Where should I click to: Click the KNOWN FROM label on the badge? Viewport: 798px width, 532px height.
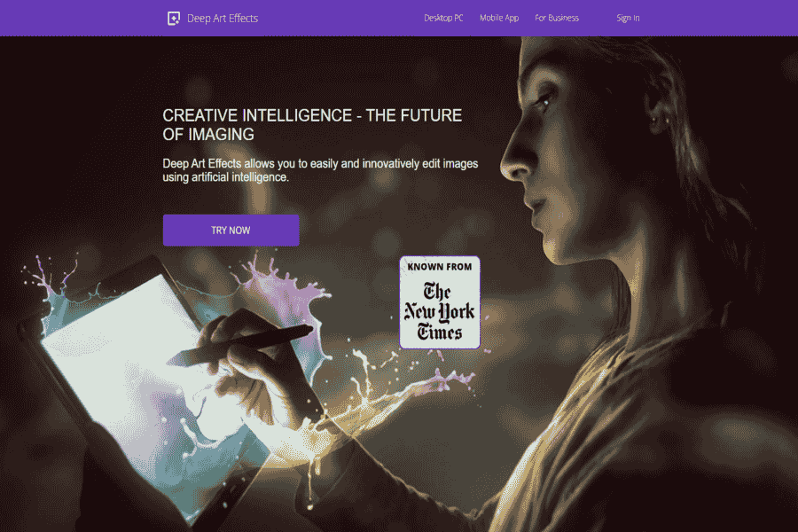coord(440,267)
